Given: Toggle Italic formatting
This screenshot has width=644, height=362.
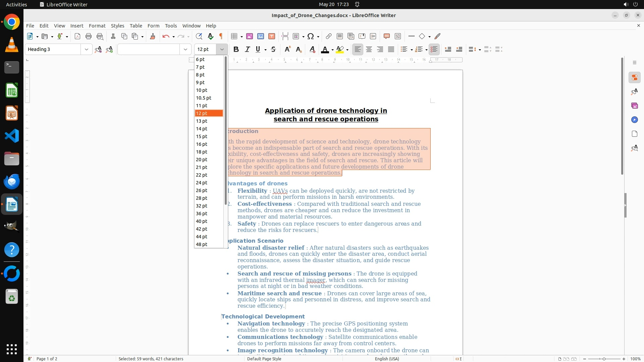Looking at the screenshot, I should [248, 49].
